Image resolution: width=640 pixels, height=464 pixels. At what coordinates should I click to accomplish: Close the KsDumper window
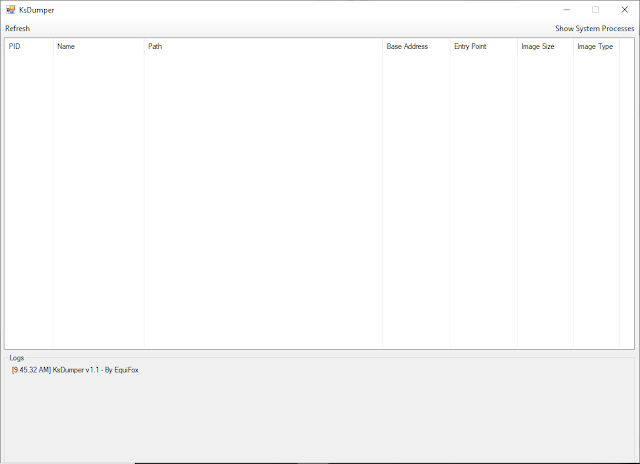click(624, 10)
